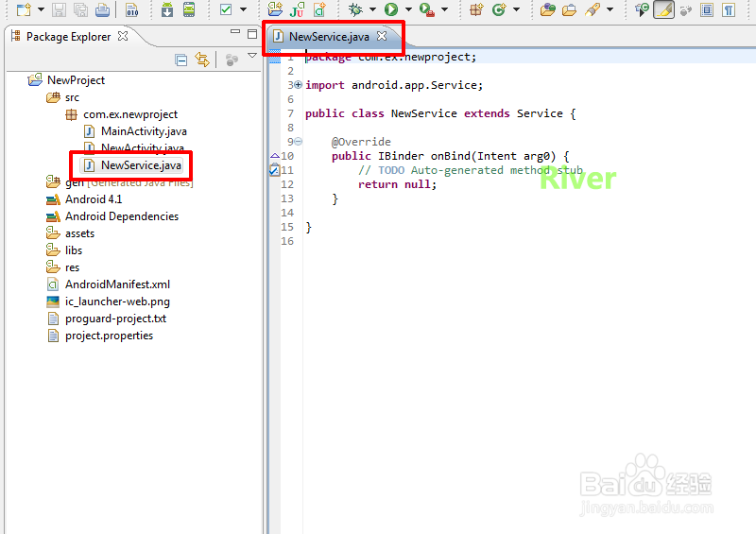Screen dimensions: 756x534
Task: Click the 'return null;' code line
Action: (397, 184)
